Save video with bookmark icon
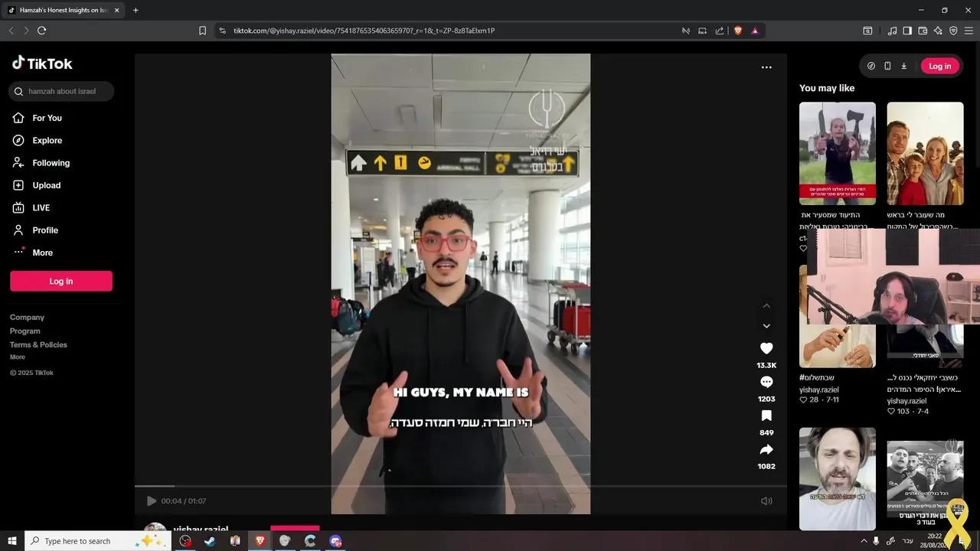The width and height of the screenshot is (980, 551). click(x=766, y=416)
